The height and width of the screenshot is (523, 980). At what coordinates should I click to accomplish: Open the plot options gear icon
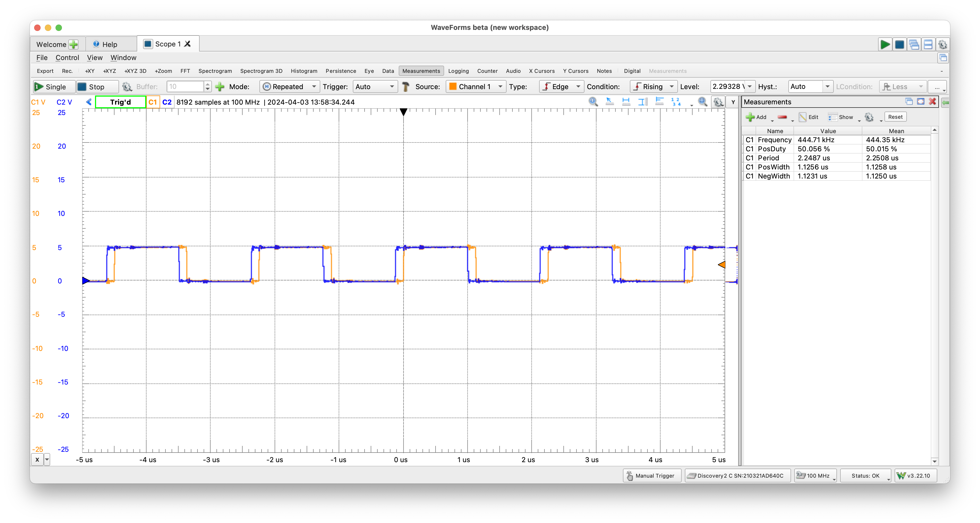pyautogui.click(x=718, y=102)
